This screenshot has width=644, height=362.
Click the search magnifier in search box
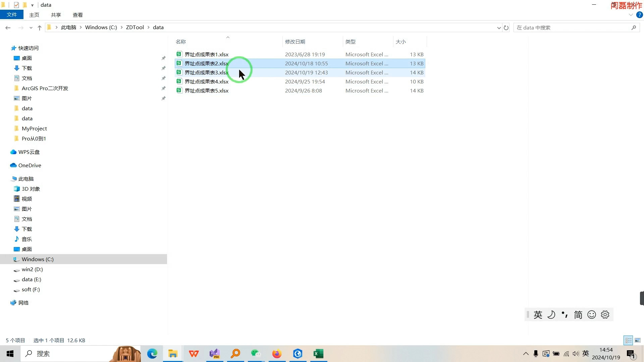click(x=634, y=28)
